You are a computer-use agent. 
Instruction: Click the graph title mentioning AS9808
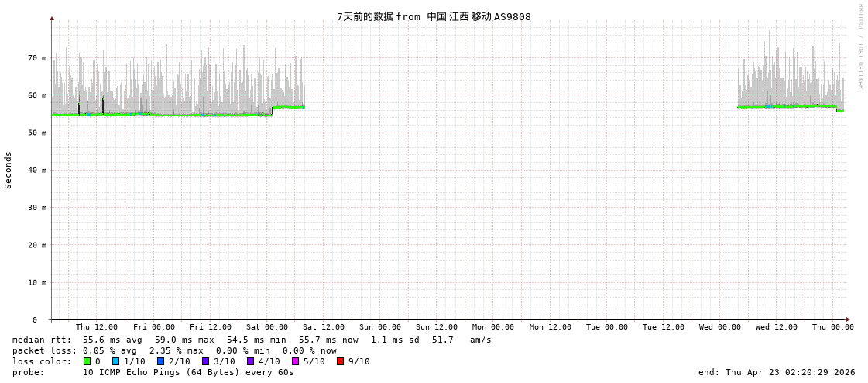click(x=434, y=16)
